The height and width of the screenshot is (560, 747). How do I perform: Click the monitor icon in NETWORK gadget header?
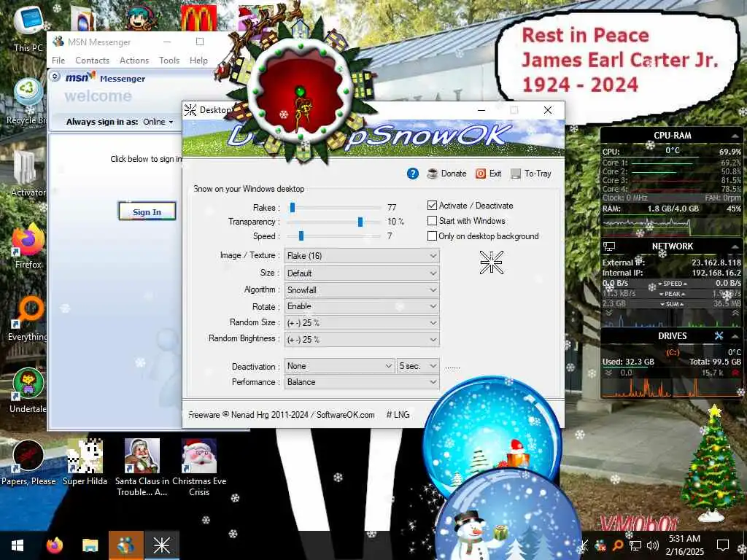(x=609, y=246)
